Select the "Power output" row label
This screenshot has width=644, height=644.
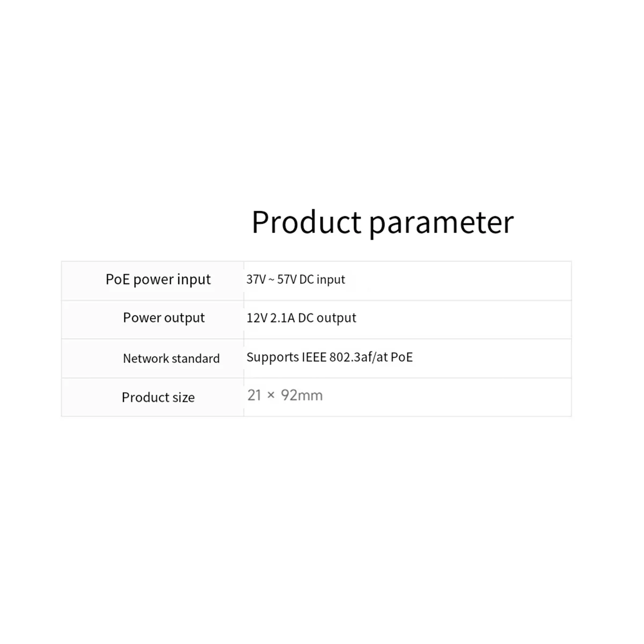tap(164, 318)
